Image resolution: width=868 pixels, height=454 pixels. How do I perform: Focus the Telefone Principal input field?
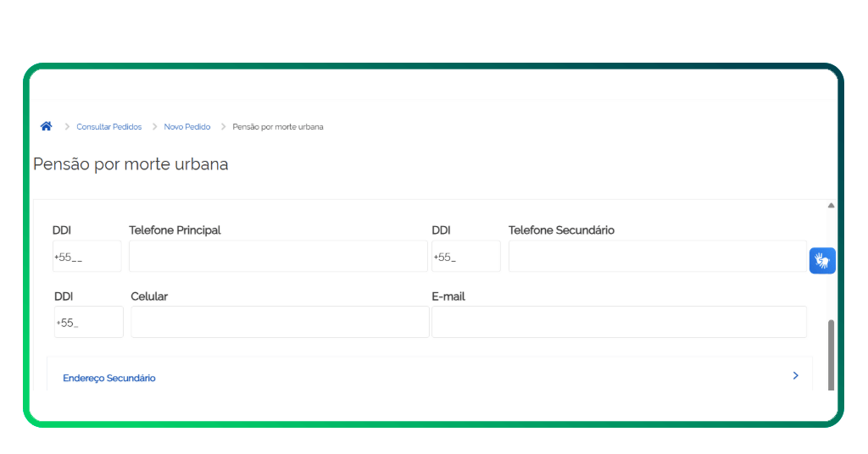pos(278,257)
